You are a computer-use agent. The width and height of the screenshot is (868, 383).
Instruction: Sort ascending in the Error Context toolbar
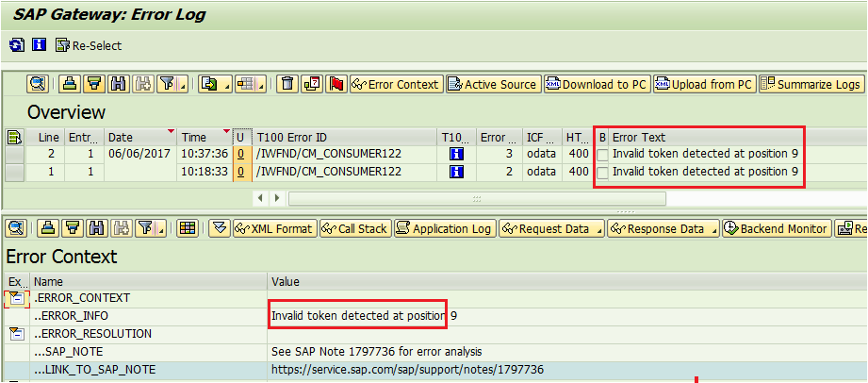[x=48, y=228]
